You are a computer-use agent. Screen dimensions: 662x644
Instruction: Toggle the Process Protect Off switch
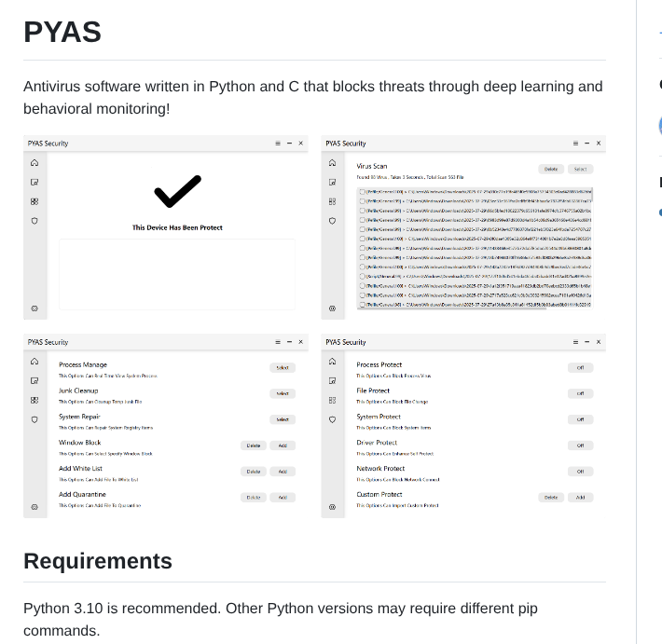pyautogui.click(x=580, y=367)
